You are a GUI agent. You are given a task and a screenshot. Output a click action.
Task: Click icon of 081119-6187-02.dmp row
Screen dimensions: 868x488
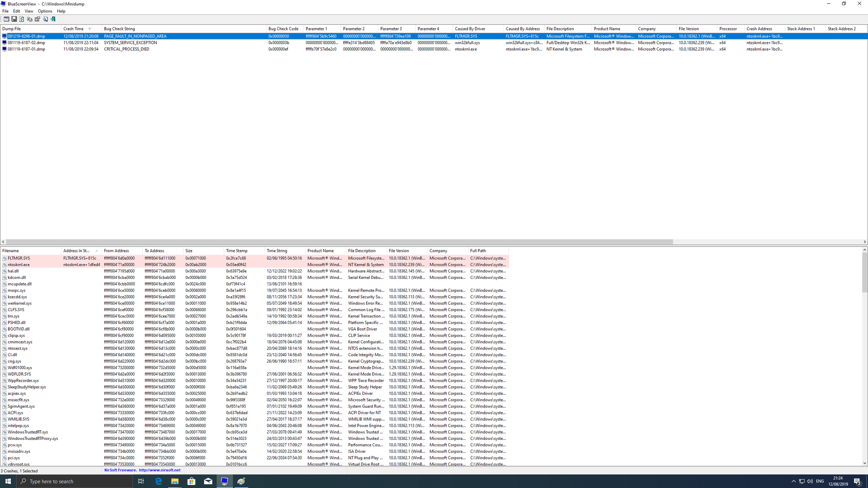(4, 43)
